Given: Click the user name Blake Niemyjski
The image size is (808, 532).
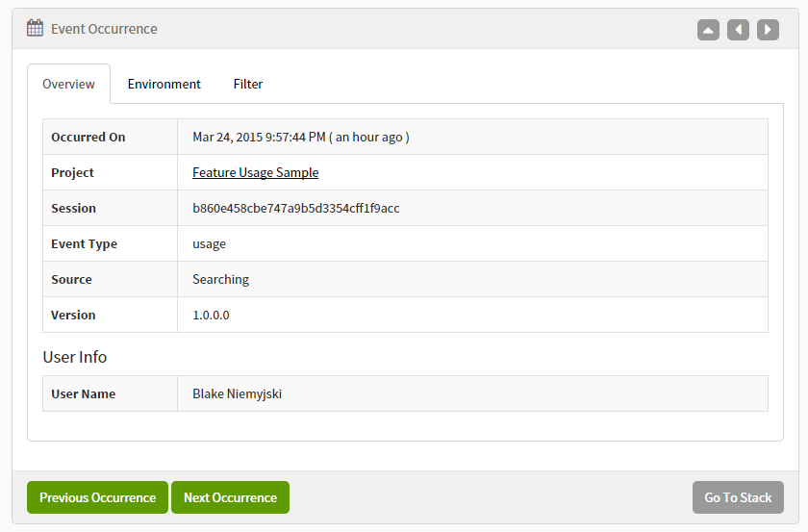Looking at the screenshot, I should pyautogui.click(x=237, y=393).
